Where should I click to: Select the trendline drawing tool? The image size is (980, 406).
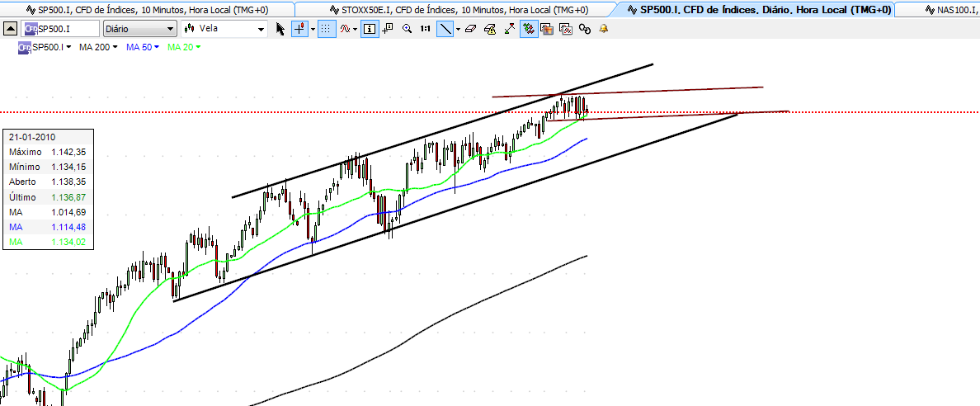445,29
